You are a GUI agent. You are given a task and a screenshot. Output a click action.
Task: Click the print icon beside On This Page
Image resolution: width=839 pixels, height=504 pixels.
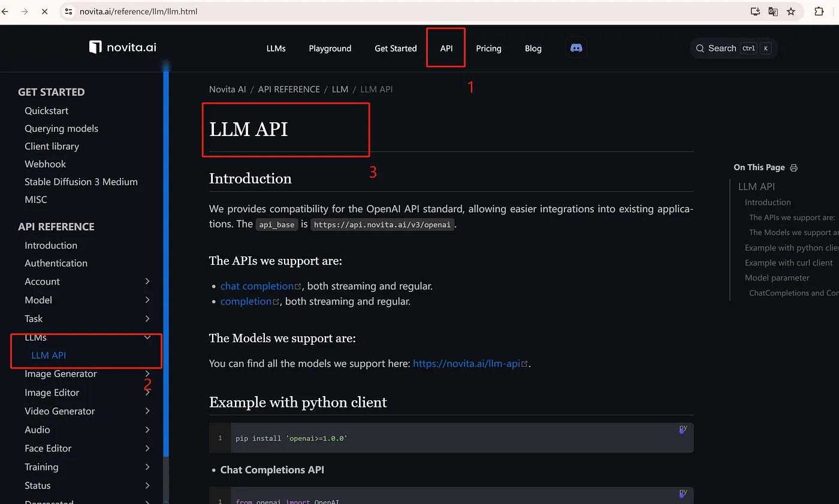click(x=794, y=168)
